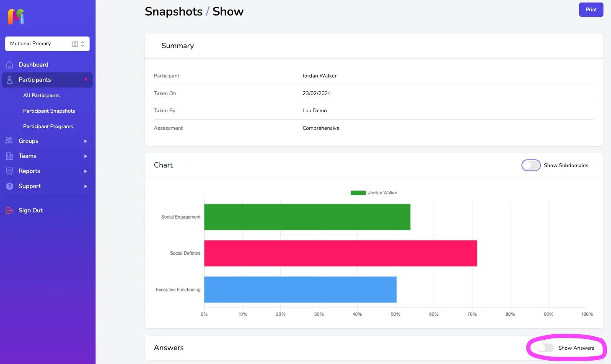611x364 pixels.
Task: Click the Support question mark icon
Action: (9, 186)
